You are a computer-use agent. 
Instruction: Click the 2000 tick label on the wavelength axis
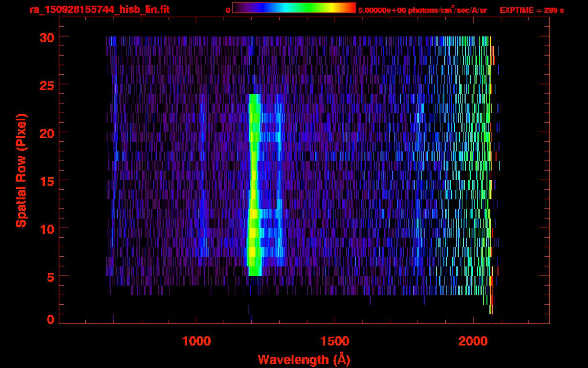(473, 341)
